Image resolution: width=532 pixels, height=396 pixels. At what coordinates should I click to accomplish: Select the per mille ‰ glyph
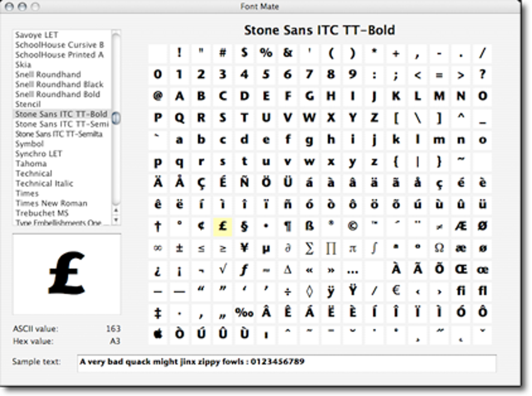(244, 312)
